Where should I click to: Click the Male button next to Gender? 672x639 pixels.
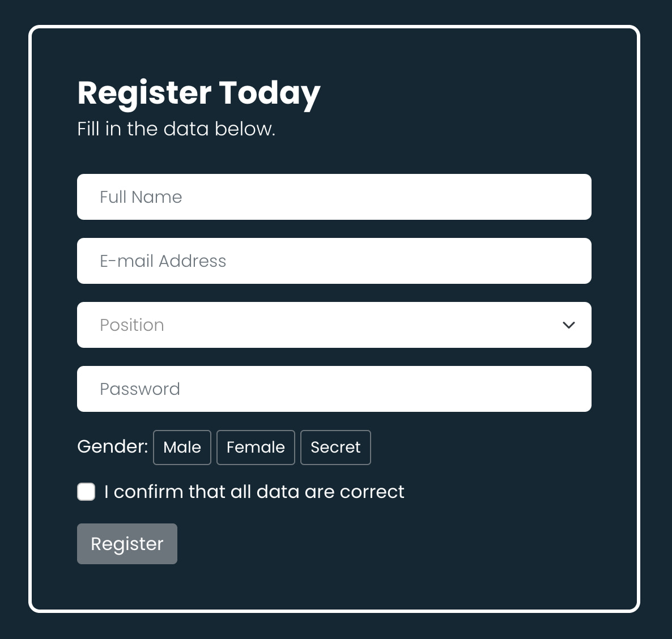[x=182, y=447]
